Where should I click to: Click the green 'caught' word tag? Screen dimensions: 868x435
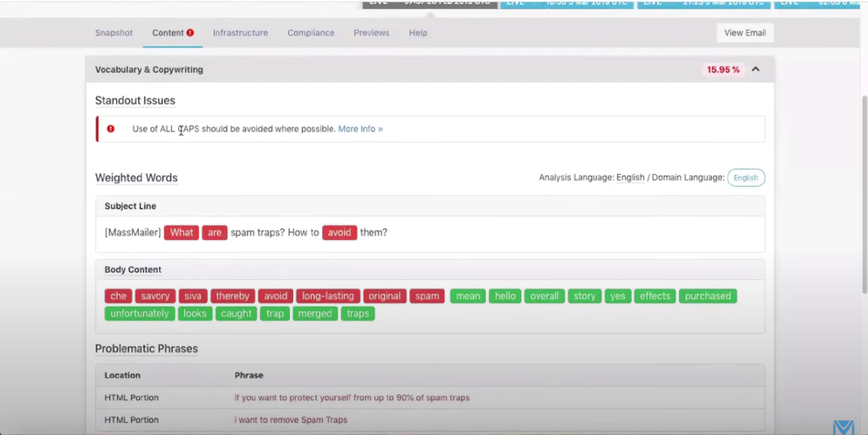tap(236, 313)
